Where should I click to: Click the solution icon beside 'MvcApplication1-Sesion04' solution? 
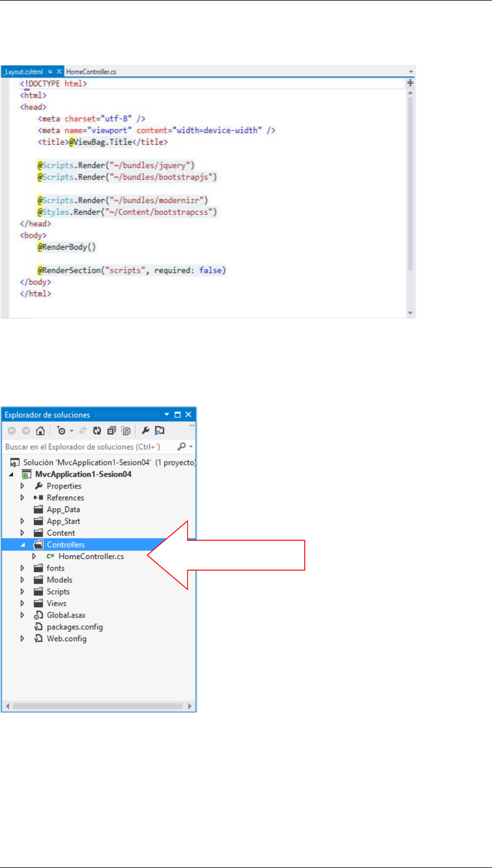(x=16, y=462)
